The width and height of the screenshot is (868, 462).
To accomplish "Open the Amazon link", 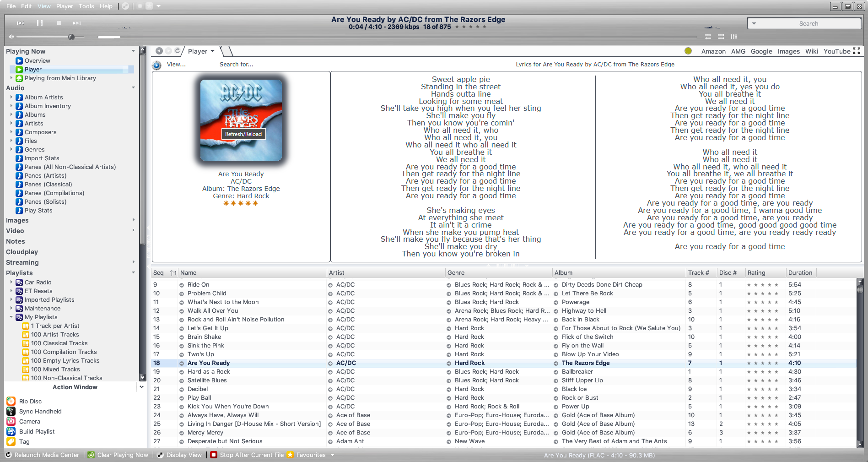I will coord(713,51).
